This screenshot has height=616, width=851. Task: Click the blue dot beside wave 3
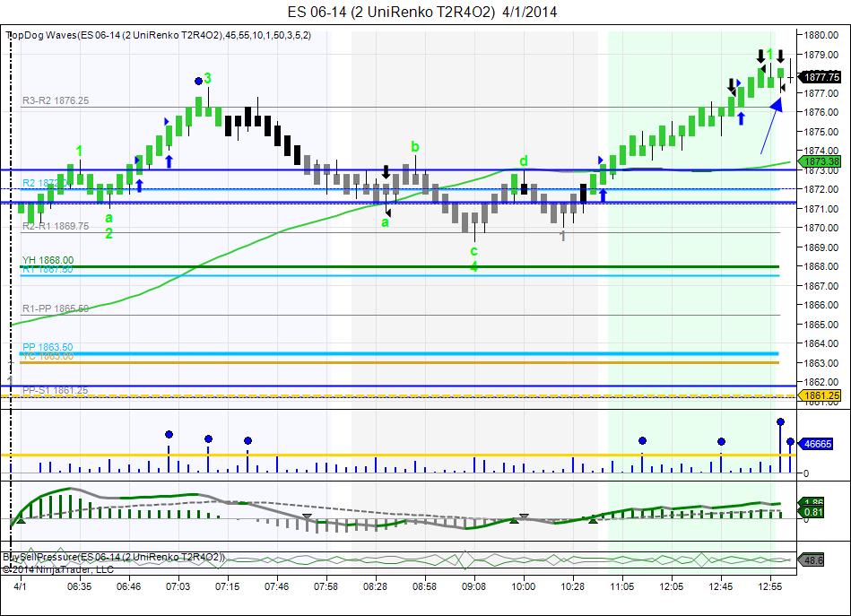(x=198, y=81)
